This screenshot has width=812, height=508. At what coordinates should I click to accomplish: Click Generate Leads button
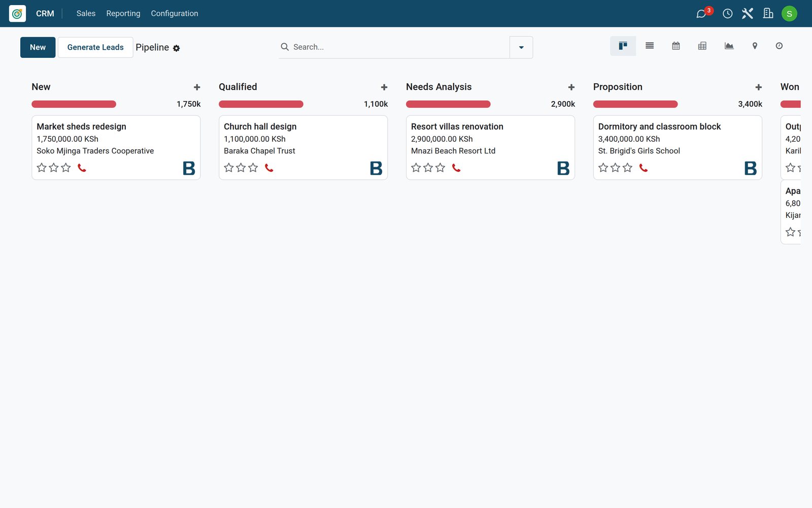pyautogui.click(x=95, y=47)
